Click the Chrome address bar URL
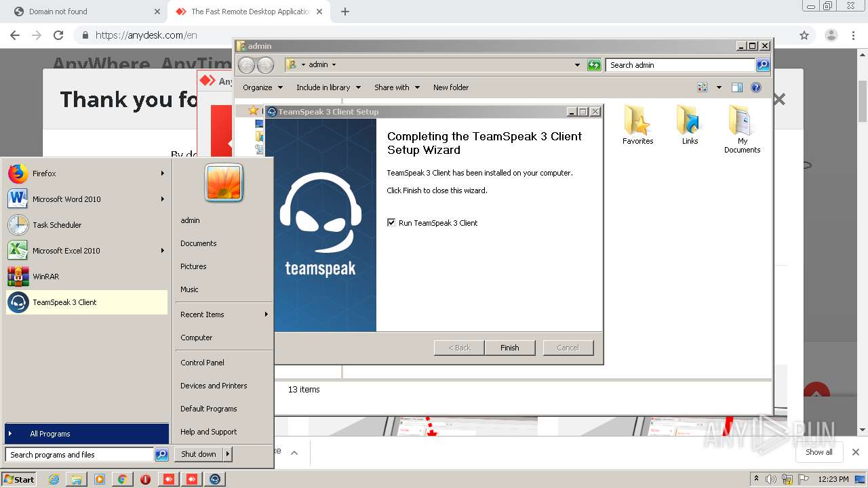The image size is (868, 488). pos(146,35)
